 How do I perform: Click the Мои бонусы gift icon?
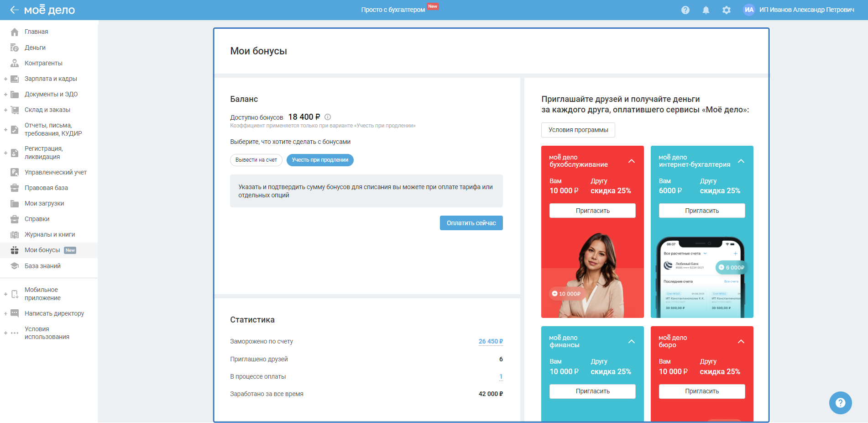point(15,250)
